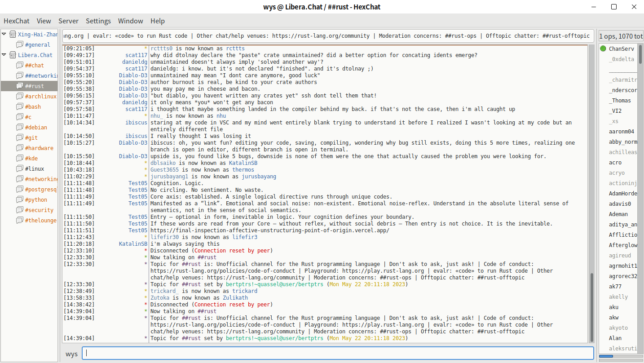
Task: Select user _0xdelta in the user list
Action: click(622, 59)
